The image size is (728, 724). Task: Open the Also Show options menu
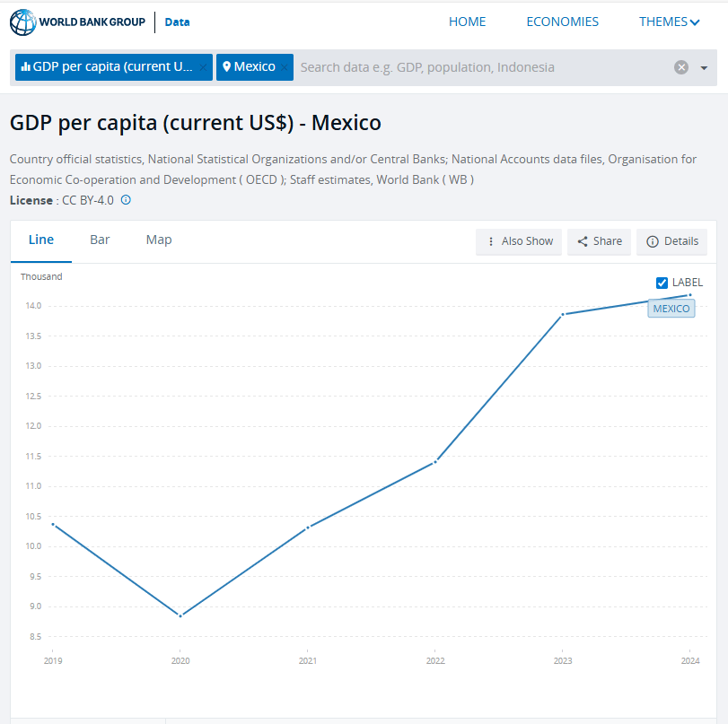[x=519, y=241]
